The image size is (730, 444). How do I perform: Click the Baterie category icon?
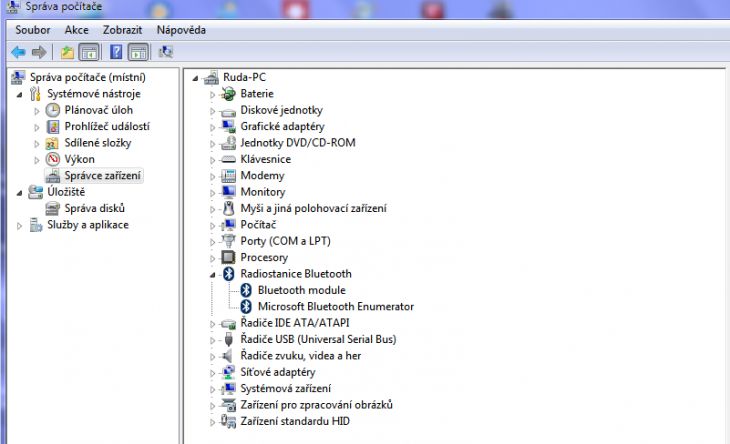pyautogui.click(x=228, y=94)
